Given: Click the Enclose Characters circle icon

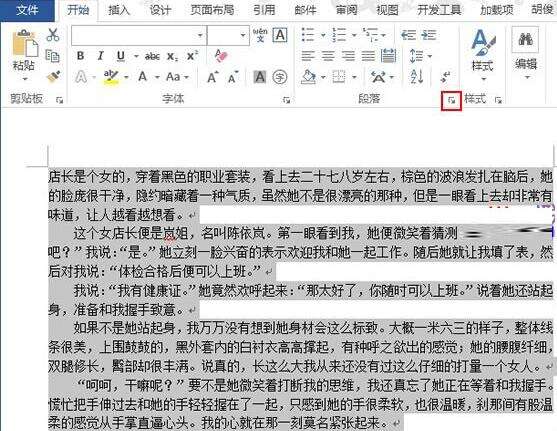Looking at the screenshot, I should (280, 77).
